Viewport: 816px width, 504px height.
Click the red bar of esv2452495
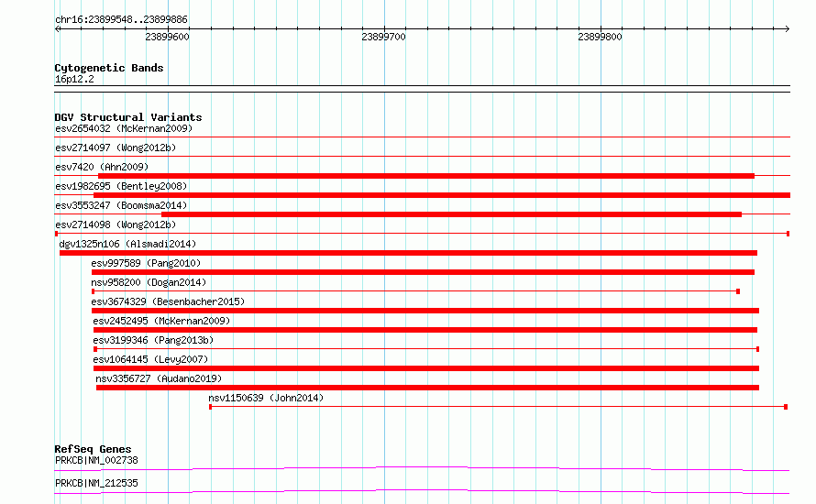tap(425, 330)
